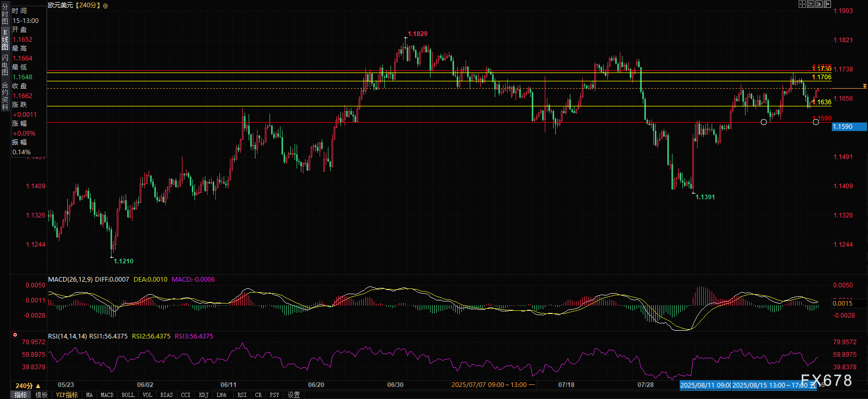Switch to the 分时图 side tab
Screen dimensions: 868x399
click(5, 15)
